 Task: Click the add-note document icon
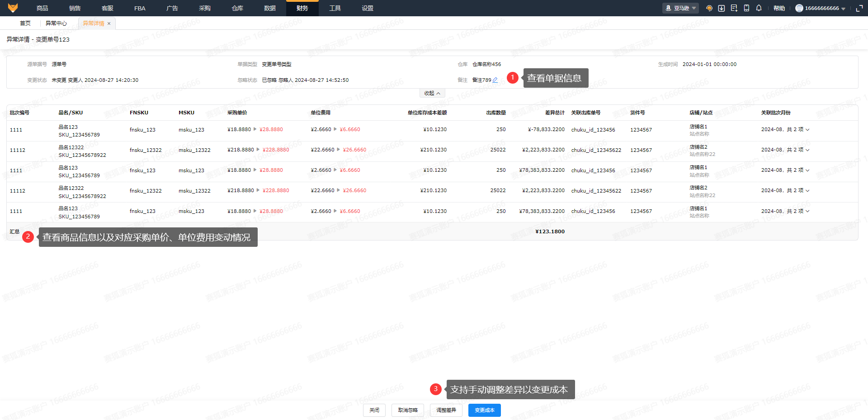click(x=734, y=8)
